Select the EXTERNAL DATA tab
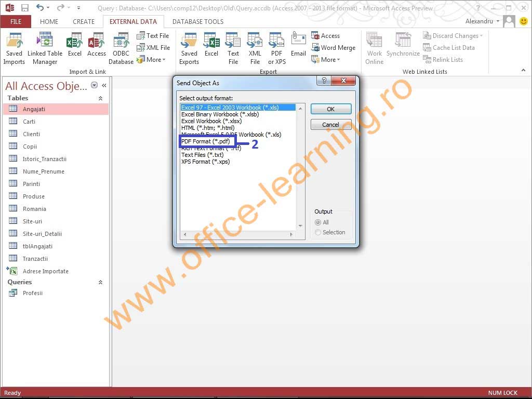Screen dimensions: 532x399 click(133, 22)
